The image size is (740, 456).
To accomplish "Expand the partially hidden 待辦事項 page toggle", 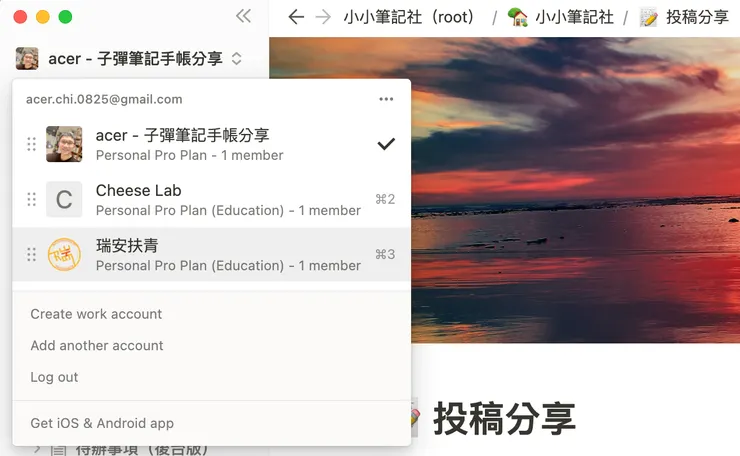I will 37,449.
